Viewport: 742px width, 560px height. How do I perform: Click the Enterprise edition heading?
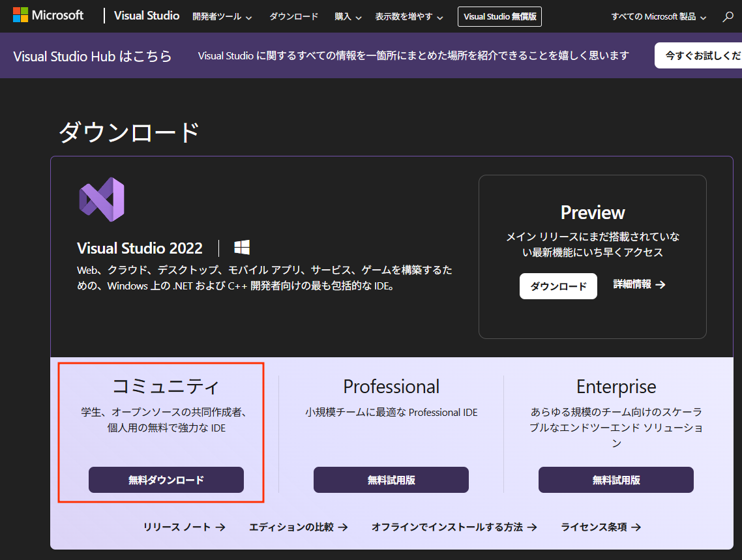pyautogui.click(x=616, y=387)
